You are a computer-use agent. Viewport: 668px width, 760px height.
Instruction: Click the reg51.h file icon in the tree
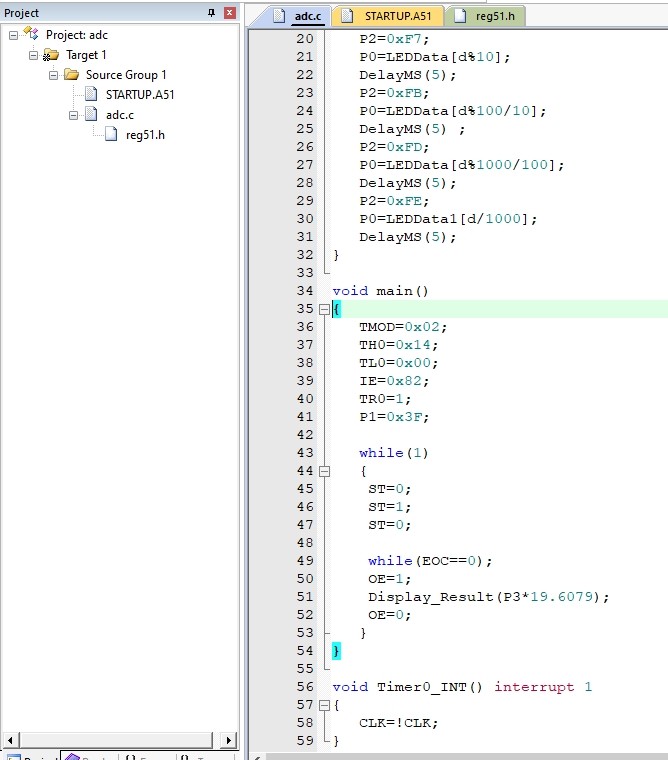pos(111,134)
